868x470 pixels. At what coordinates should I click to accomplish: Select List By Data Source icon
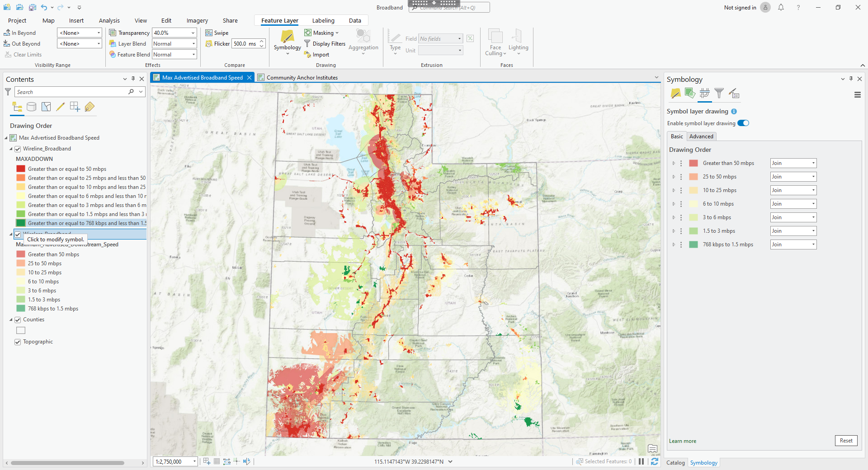point(31,107)
